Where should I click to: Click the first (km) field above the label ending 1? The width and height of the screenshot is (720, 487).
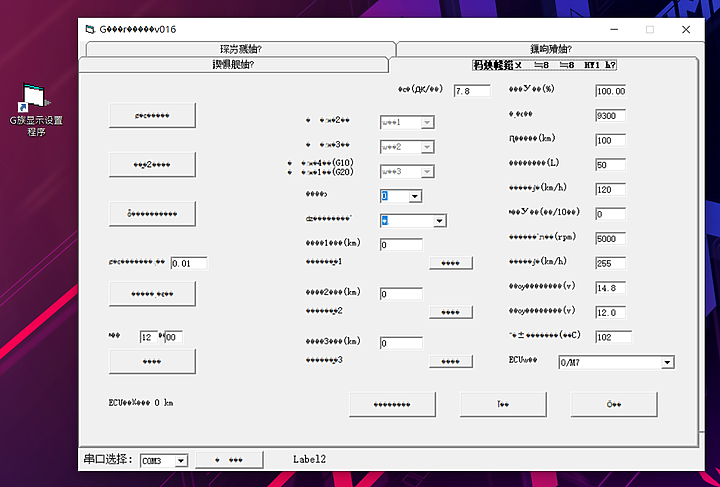coord(401,245)
